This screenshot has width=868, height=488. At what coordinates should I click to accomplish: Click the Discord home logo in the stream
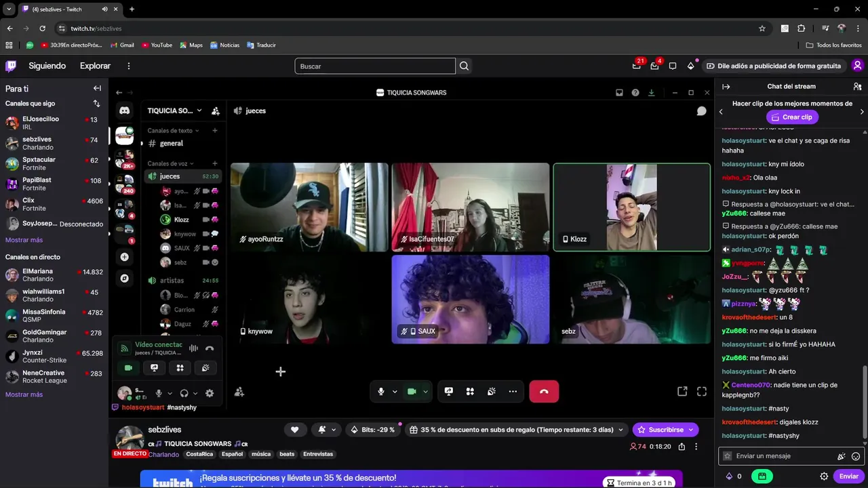125,110
